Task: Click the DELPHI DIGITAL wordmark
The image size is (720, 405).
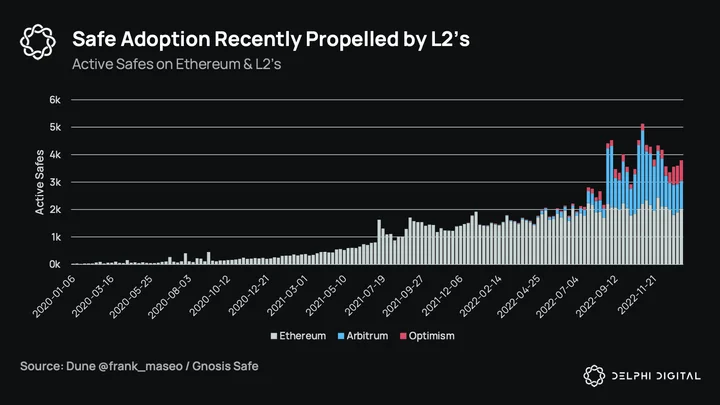Action: pos(656,376)
